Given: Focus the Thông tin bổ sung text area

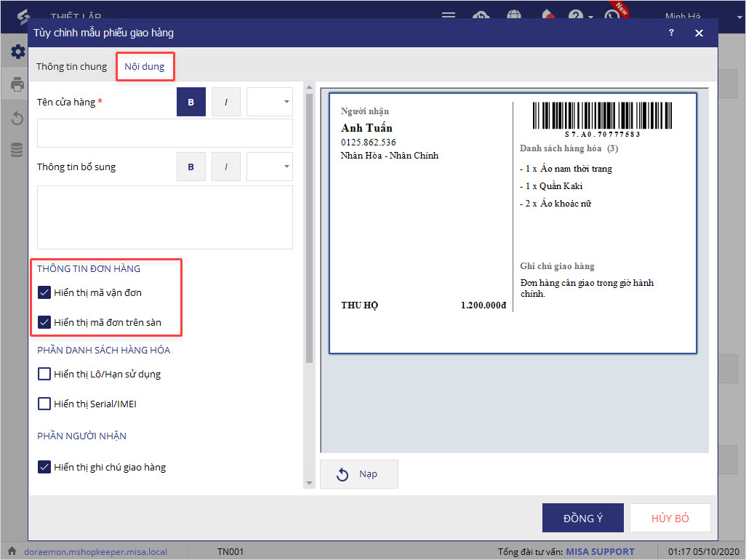Looking at the screenshot, I should pyautogui.click(x=164, y=217).
